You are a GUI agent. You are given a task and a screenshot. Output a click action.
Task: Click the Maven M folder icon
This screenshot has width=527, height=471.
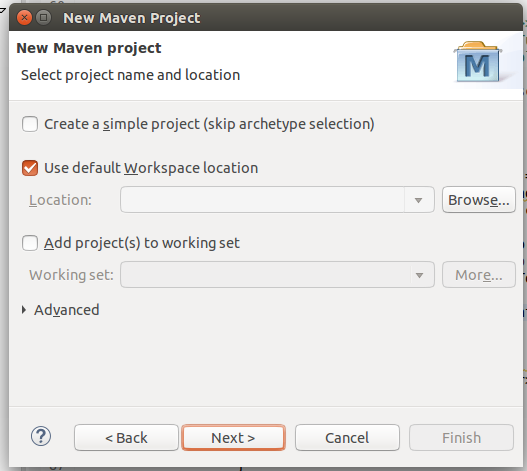[x=478, y=62]
